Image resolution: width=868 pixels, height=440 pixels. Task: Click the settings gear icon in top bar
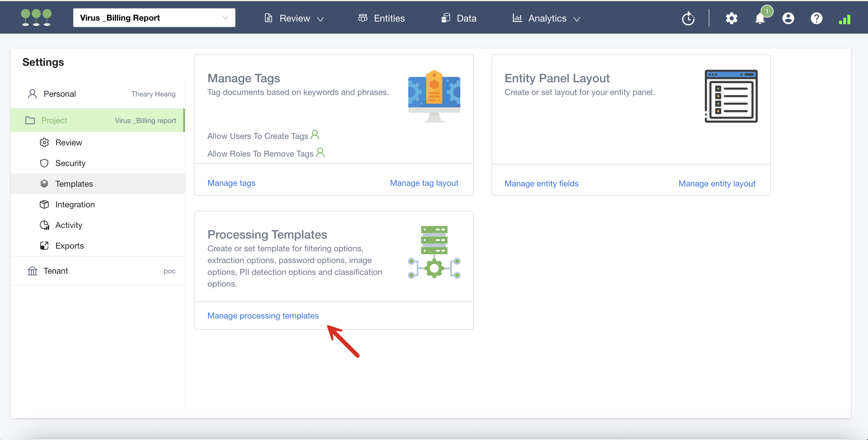pyautogui.click(x=731, y=18)
